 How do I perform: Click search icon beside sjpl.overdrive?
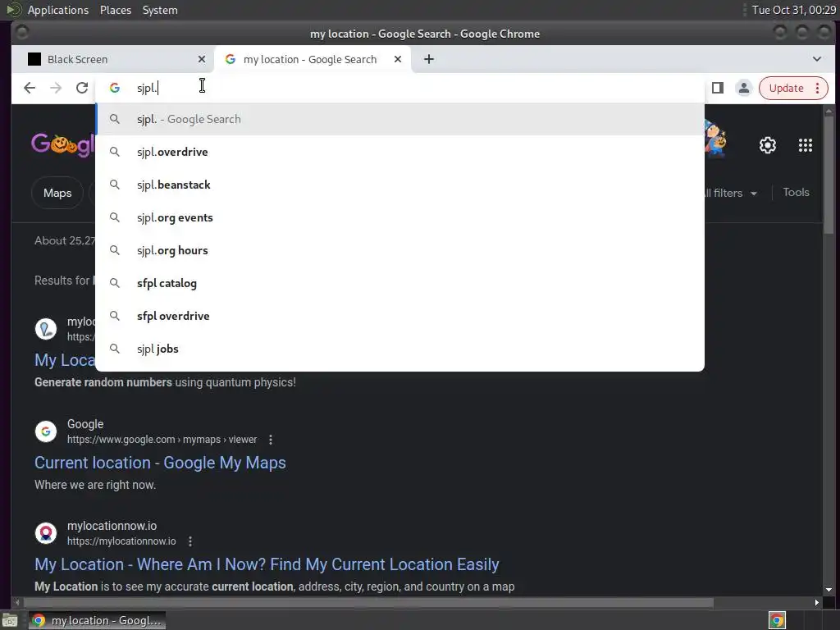(x=115, y=152)
